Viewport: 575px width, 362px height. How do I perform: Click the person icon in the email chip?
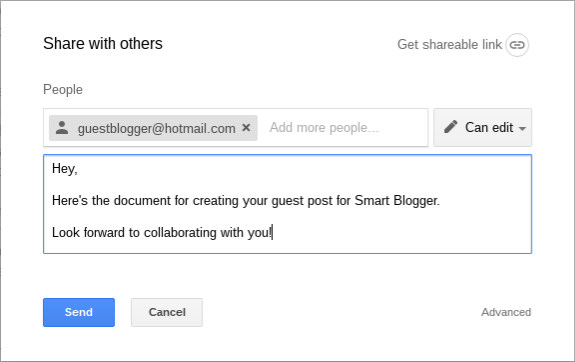[62, 128]
